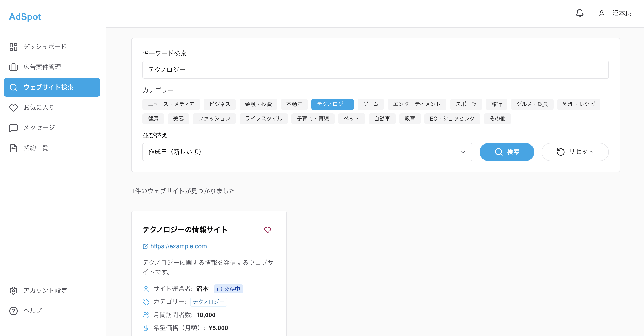Click the document icon next to 契約一覧
Screen dimensions: 644x336
point(13,148)
